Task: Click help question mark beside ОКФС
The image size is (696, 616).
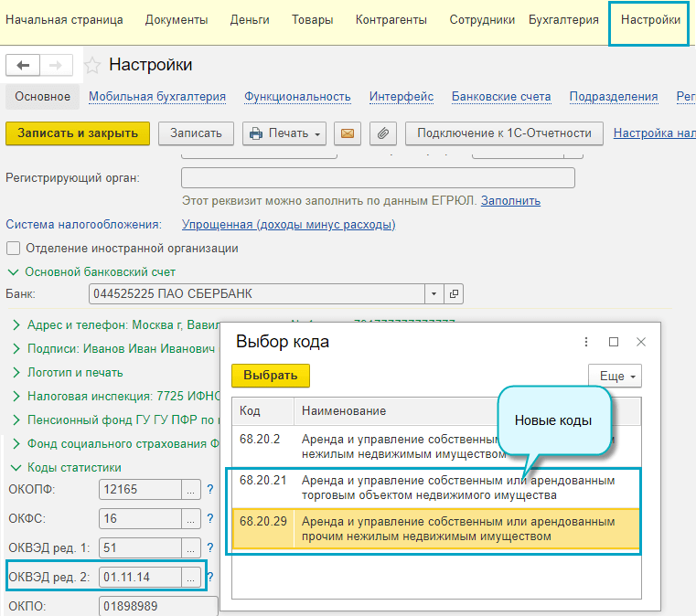Action: [209, 519]
